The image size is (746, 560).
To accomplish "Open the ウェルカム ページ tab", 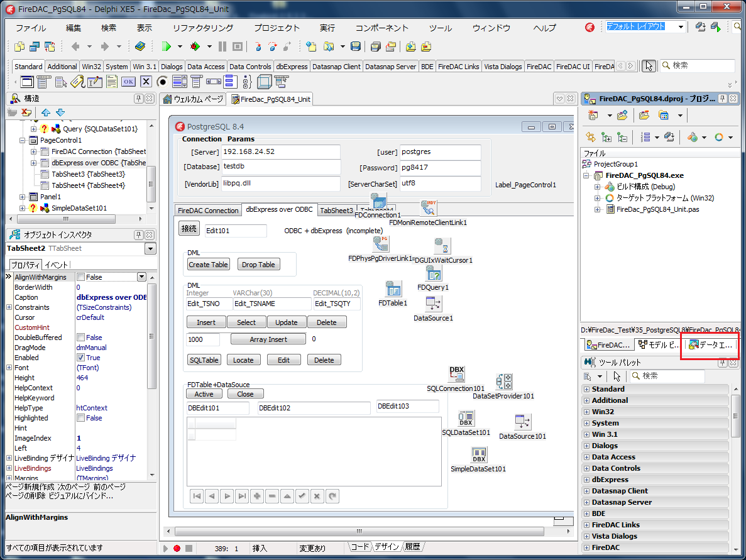I will 193,99.
